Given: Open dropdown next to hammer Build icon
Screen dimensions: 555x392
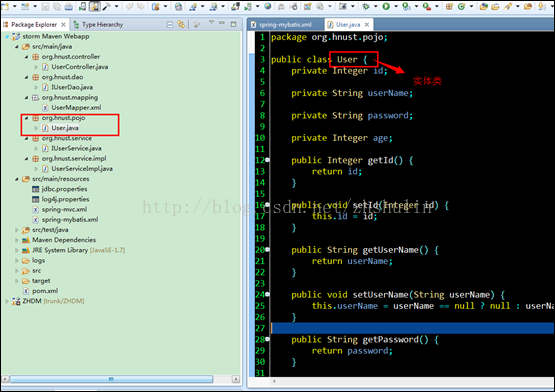Looking at the screenshot, I should [x=116, y=6].
